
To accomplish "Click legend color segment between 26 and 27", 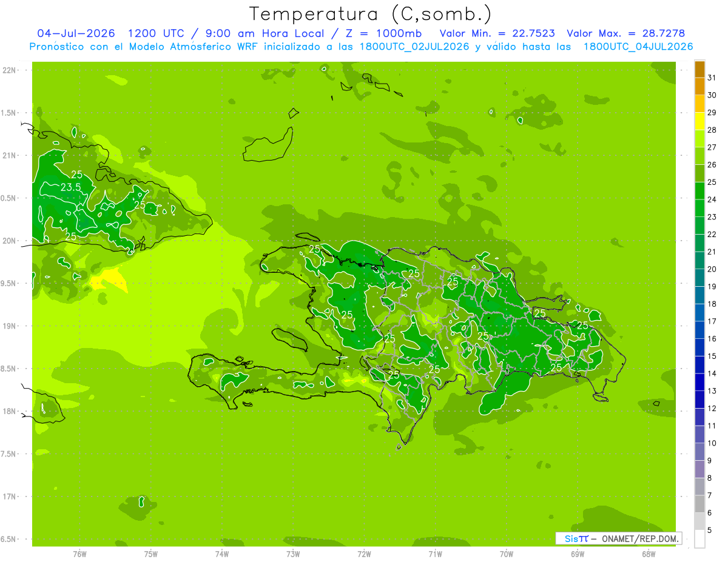I will 699,156.
